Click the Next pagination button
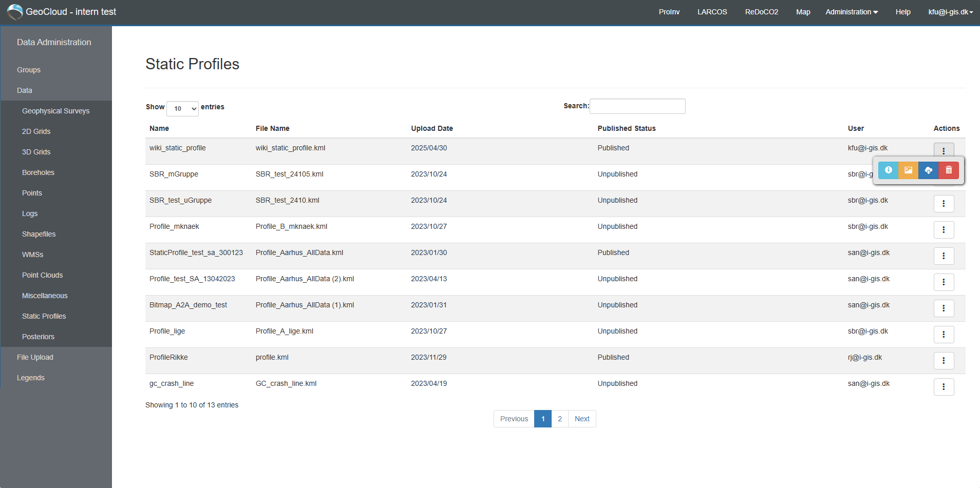The width and height of the screenshot is (980, 488). tap(582, 419)
